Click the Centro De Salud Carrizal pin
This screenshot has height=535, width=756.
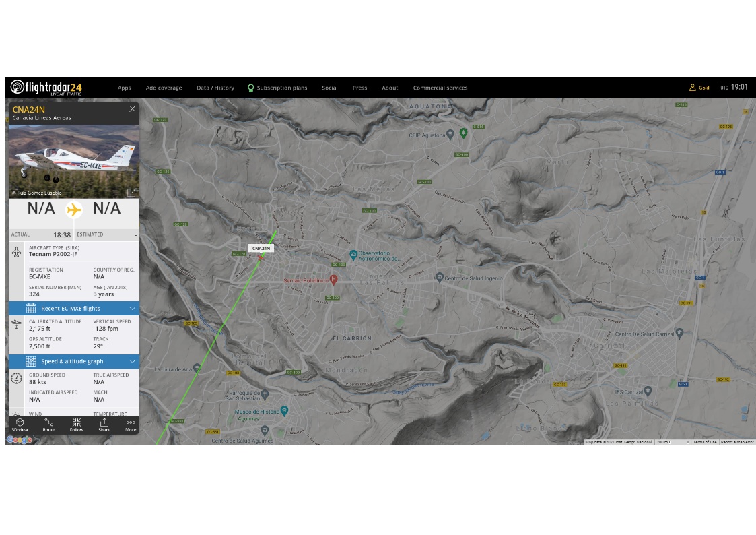pos(680,332)
